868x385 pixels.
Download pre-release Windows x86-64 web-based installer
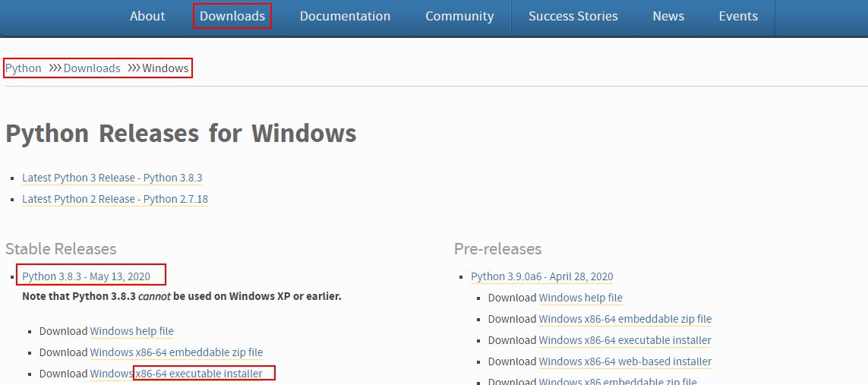(x=625, y=361)
